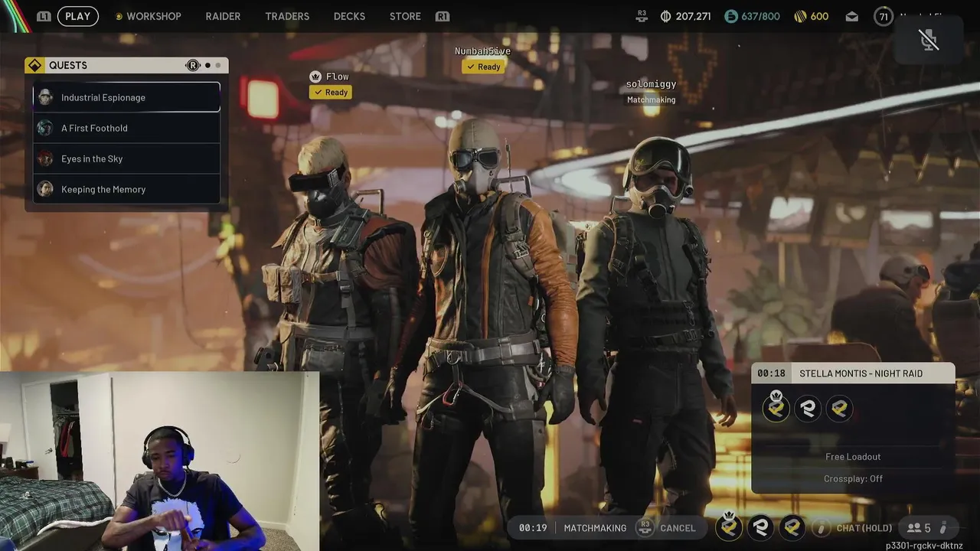Switch to the STORE tab

pos(405,16)
